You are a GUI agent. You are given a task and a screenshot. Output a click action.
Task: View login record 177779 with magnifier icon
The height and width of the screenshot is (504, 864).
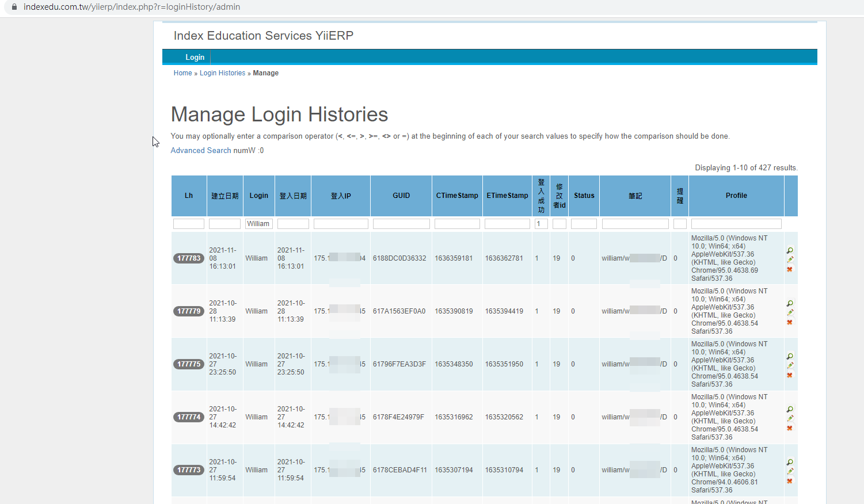pos(790,303)
